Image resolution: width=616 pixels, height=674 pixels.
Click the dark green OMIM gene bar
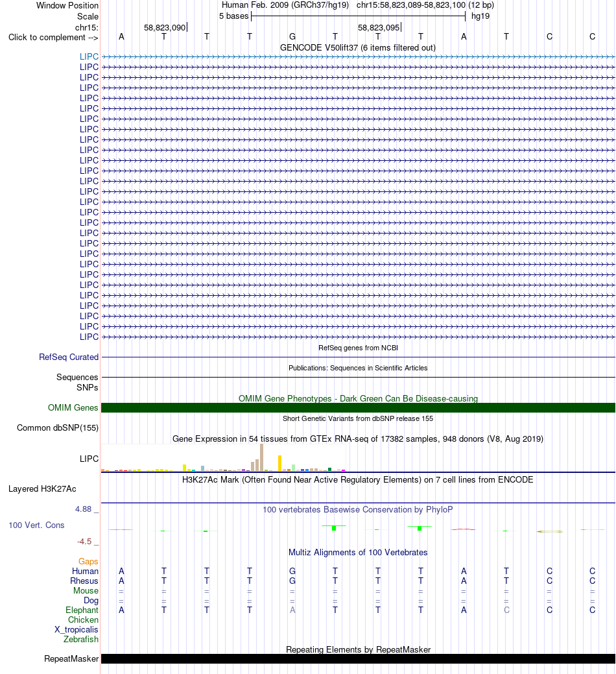click(358, 407)
